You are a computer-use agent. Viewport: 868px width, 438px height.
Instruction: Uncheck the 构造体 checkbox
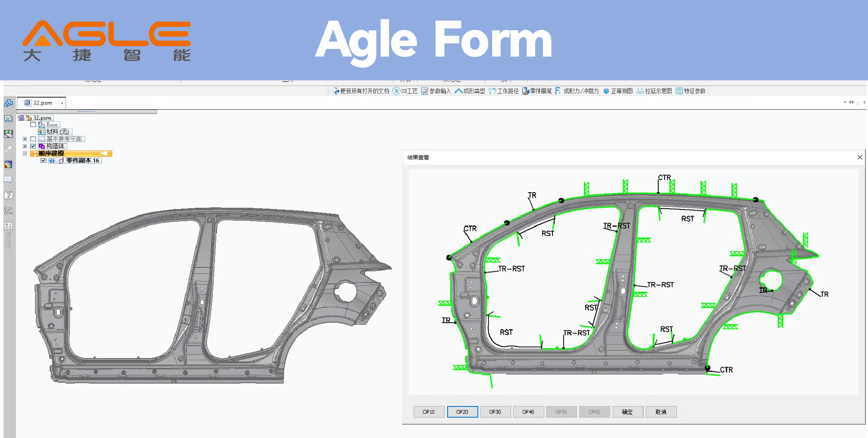[x=33, y=146]
